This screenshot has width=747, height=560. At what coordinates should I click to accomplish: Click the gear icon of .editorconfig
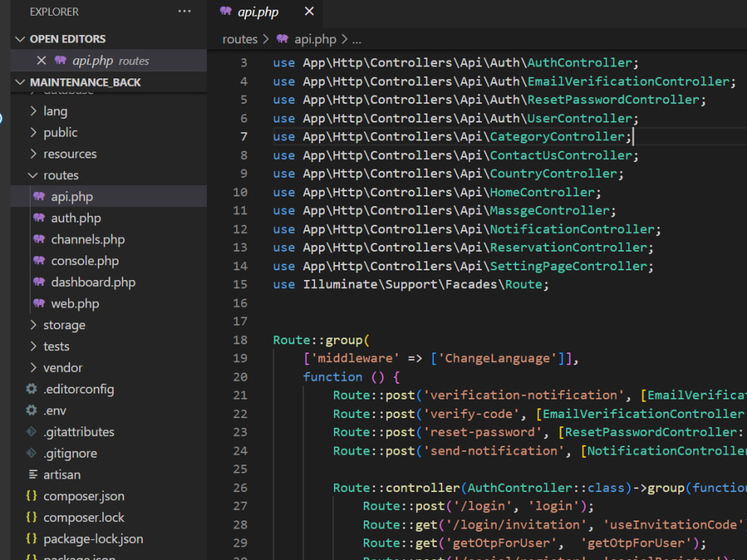pos(31,389)
